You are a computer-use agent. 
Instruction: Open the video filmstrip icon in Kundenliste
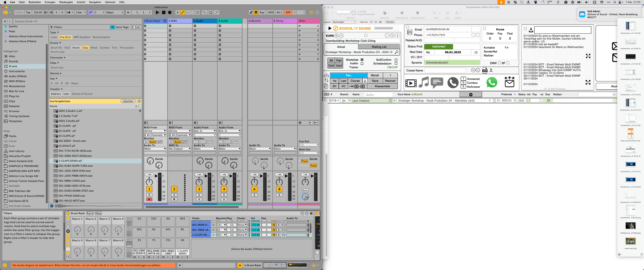411,83
